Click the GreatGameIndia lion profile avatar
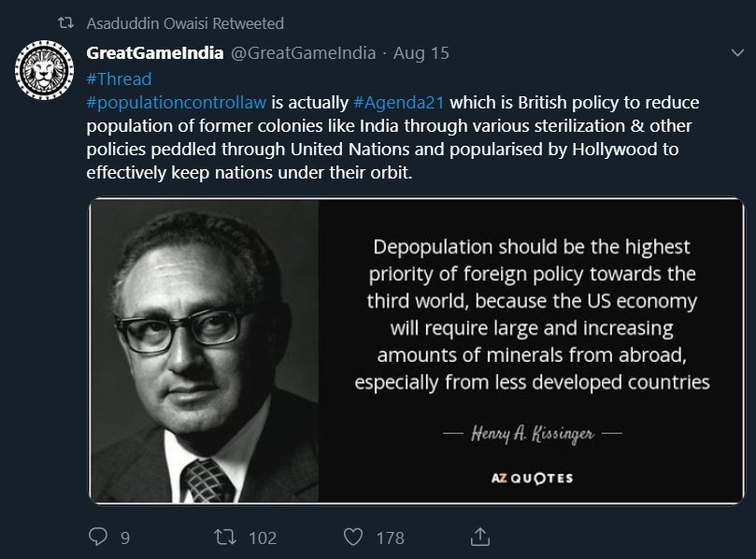 (45, 72)
